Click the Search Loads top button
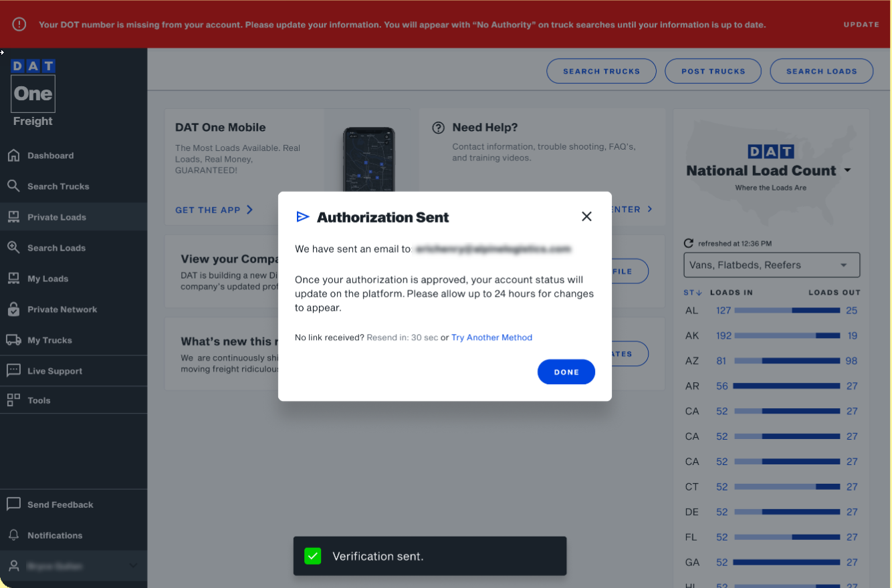Viewport: 892px width, 588px height. [822, 71]
